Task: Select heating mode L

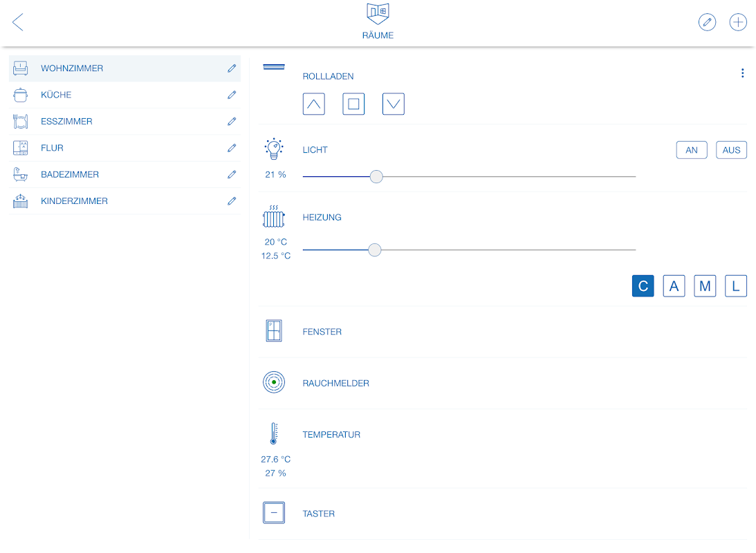Action: [736, 286]
